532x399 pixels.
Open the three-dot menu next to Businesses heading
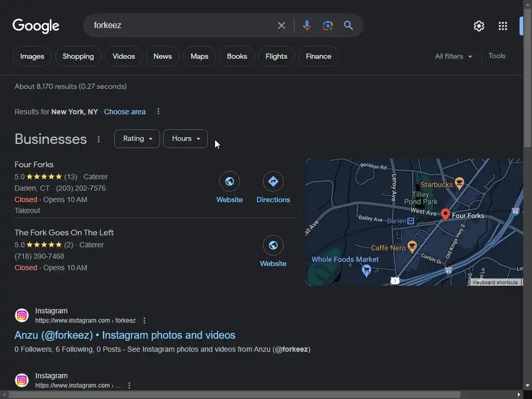coord(98,139)
